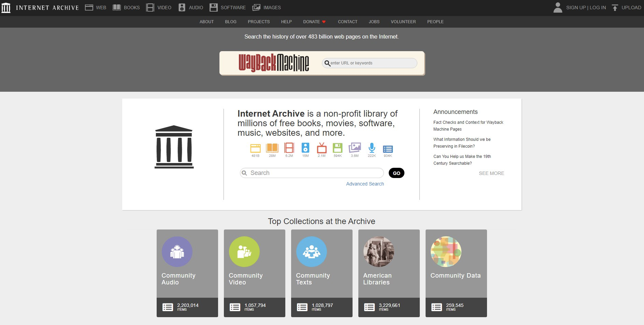The height and width of the screenshot is (325, 644).
Task: Click the Wayback Machine URL search field
Action: click(370, 63)
